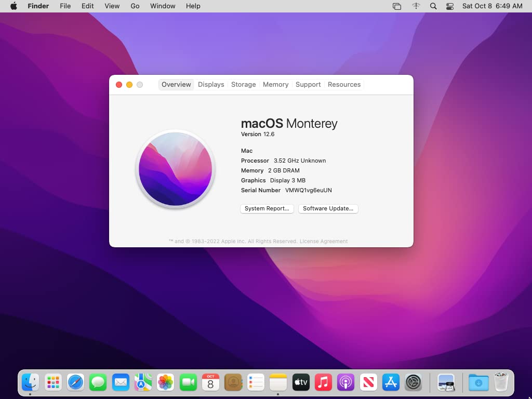Image resolution: width=532 pixels, height=399 pixels.
Task: Open the Downloads stack in the Dock
Action: [478, 382]
